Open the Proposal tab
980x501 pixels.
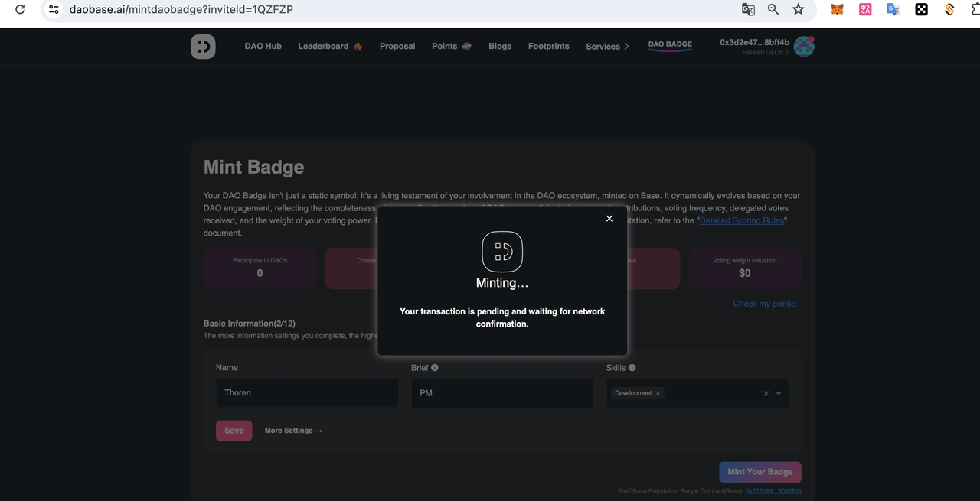[397, 47]
